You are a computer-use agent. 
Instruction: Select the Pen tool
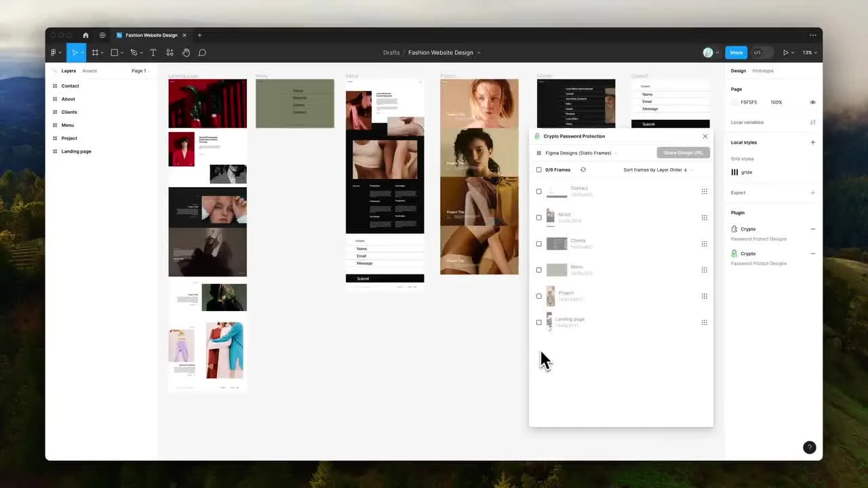click(x=134, y=53)
